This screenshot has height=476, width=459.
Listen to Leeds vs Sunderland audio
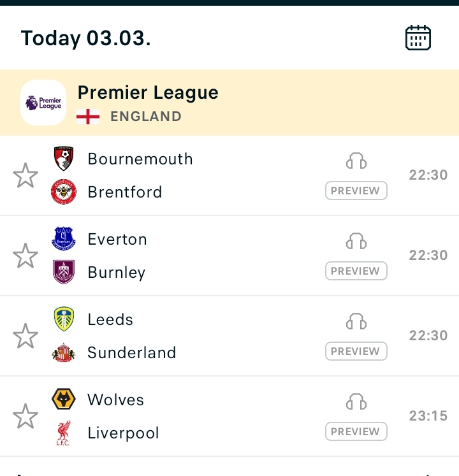(x=356, y=321)
